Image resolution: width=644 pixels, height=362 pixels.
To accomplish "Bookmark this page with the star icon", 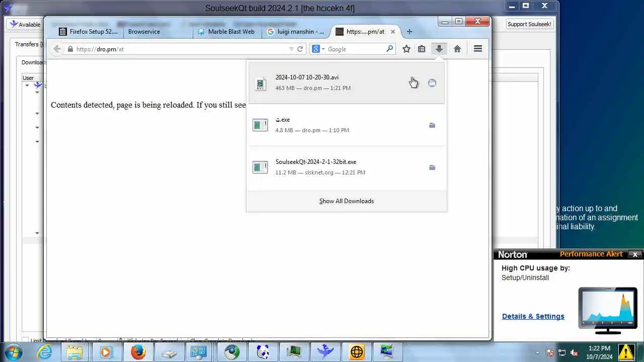I will point(406,49).
